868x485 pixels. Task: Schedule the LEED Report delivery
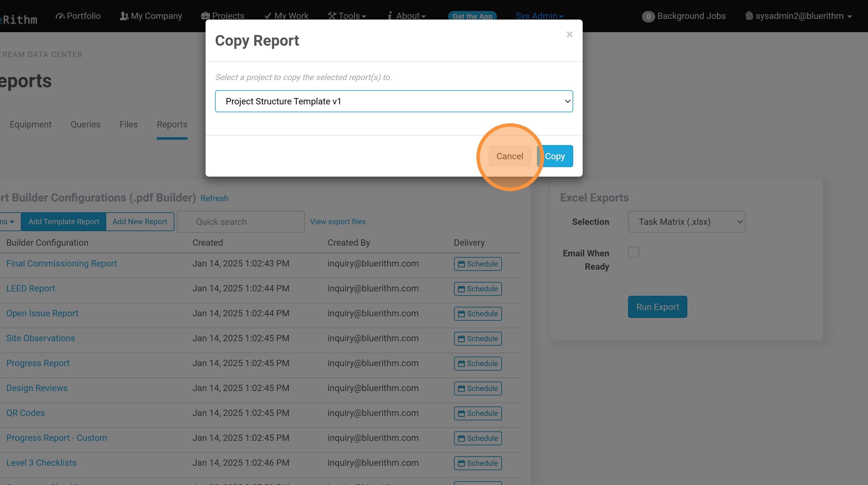477,289
